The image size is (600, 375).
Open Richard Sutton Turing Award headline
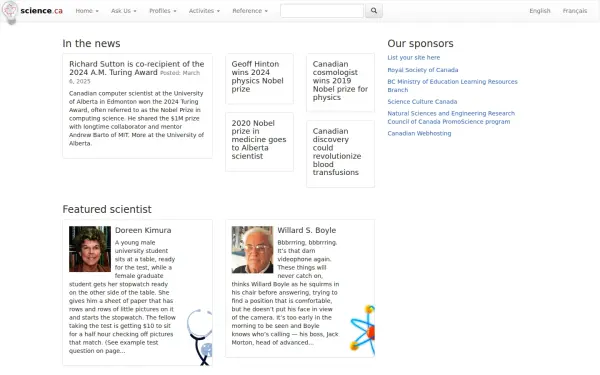(x=137, y=68)
